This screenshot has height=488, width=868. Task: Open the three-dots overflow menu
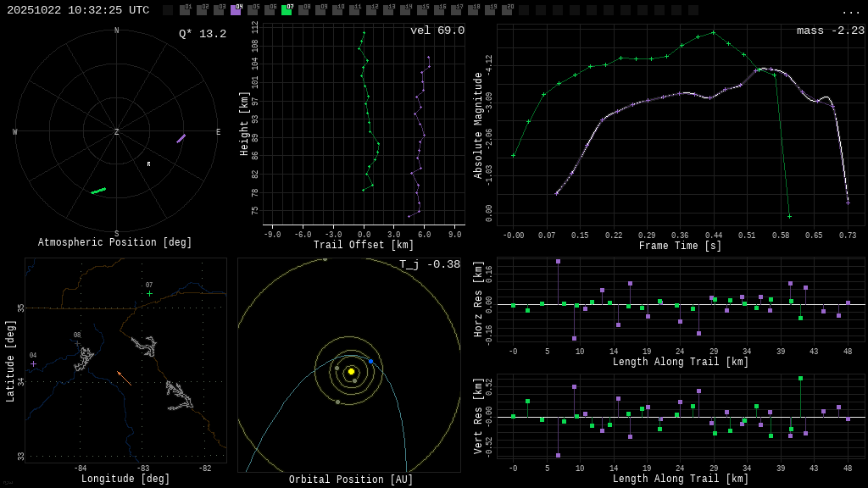point(850,11)
